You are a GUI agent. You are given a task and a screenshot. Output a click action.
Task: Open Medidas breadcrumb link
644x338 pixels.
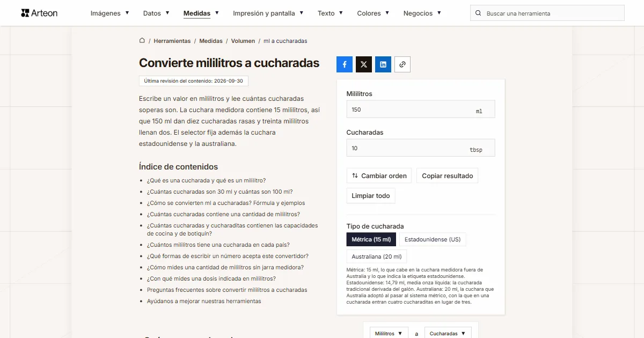pos(211,41)
